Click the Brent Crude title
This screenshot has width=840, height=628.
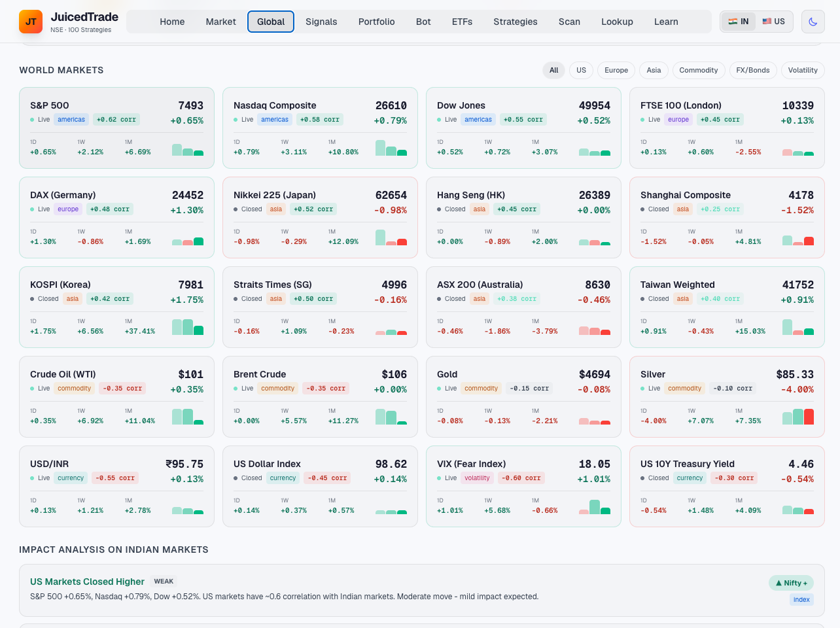(x=260, y=374)
